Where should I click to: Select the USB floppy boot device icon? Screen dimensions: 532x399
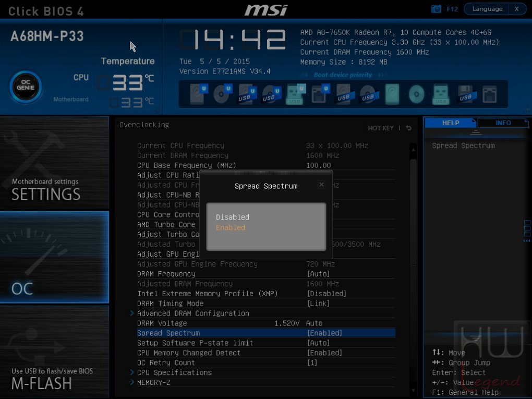467,94
